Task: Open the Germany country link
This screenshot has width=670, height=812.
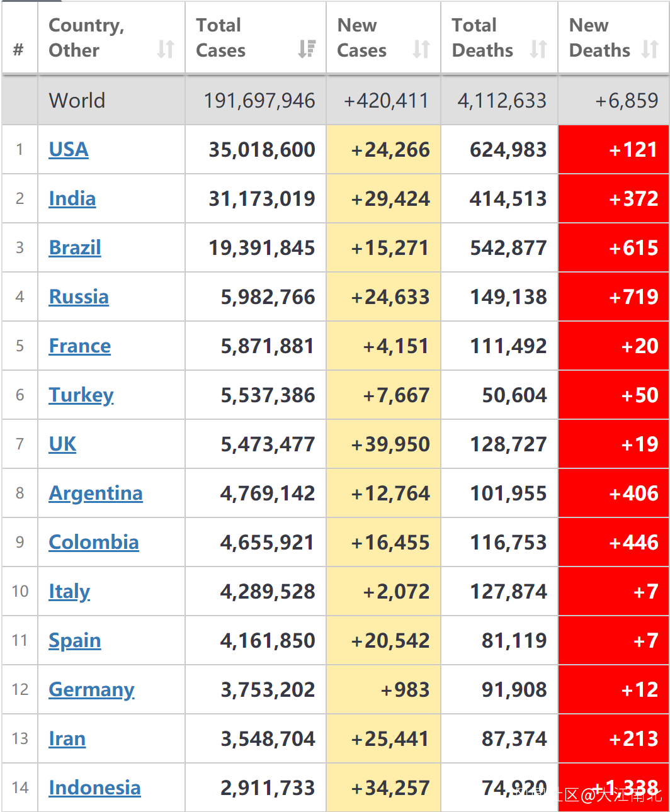Action: [92, 690]
